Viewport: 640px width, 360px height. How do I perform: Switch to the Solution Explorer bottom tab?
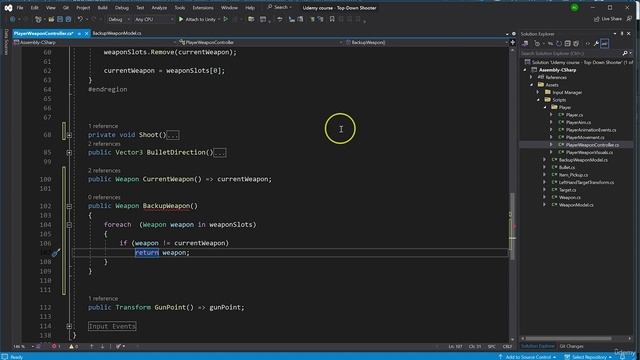[538, 347]
